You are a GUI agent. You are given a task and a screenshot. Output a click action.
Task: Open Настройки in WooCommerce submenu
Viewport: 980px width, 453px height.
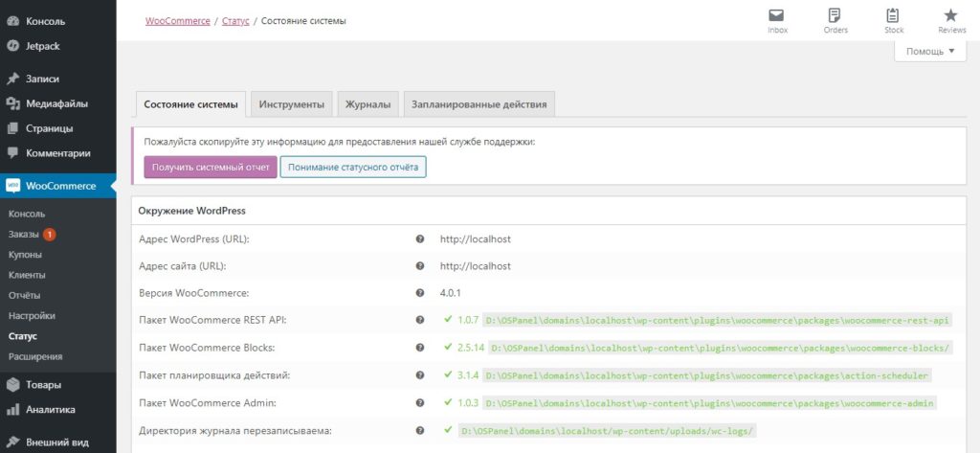pos(32,316)
